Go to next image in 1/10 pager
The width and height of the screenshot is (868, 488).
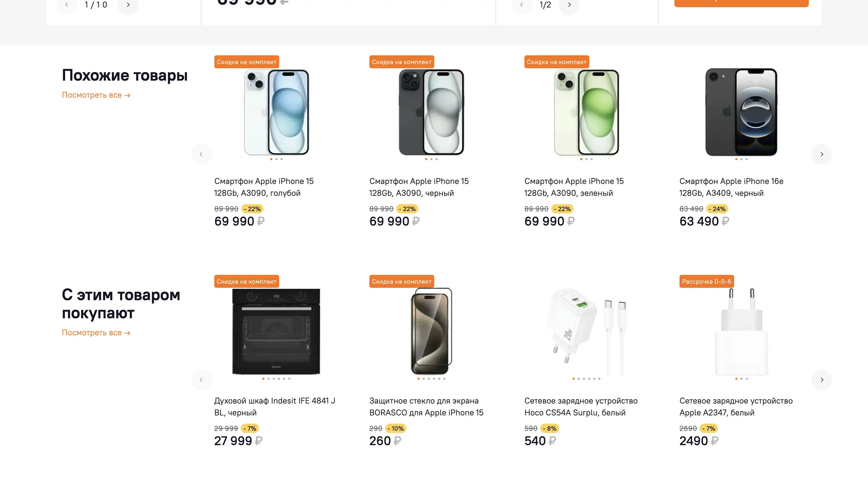coord(128,5)
